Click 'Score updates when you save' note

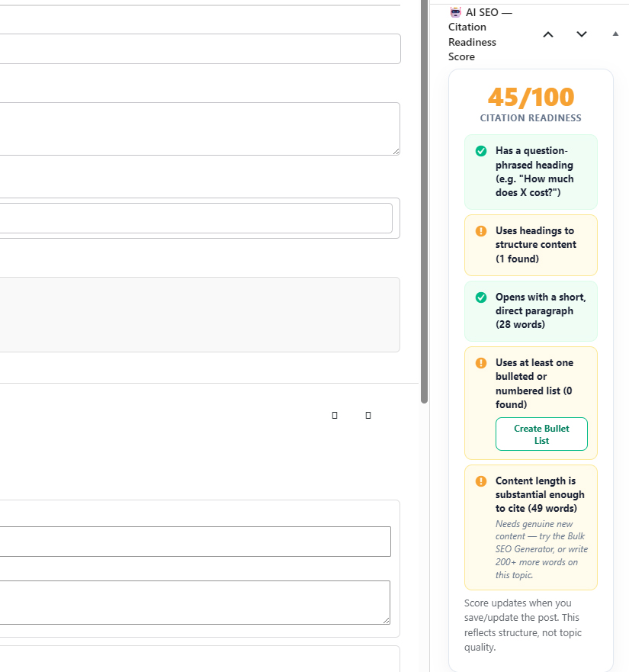click(x=523, y=625)
